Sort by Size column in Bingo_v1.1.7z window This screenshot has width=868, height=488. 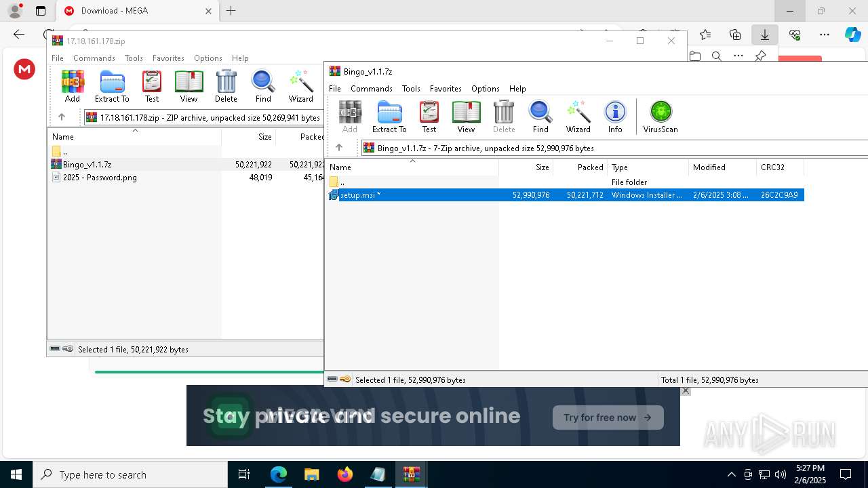click(x=526, y=167)
